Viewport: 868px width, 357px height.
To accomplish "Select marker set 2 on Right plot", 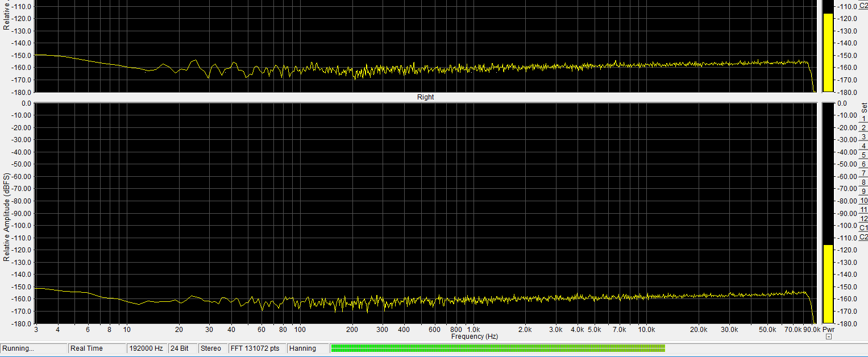I will pos(863,128).
